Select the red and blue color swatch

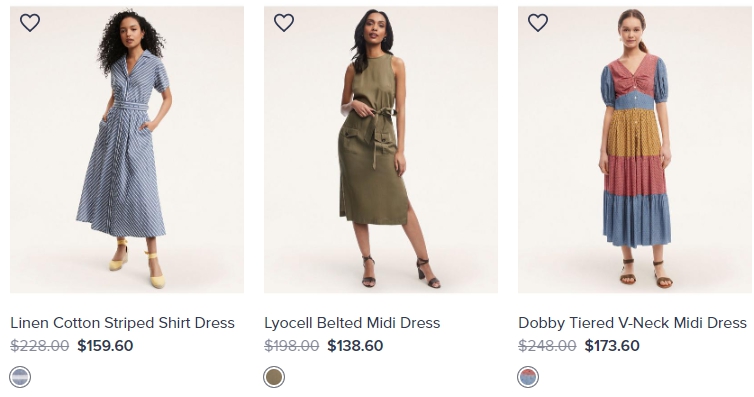(x=528, y=377)
